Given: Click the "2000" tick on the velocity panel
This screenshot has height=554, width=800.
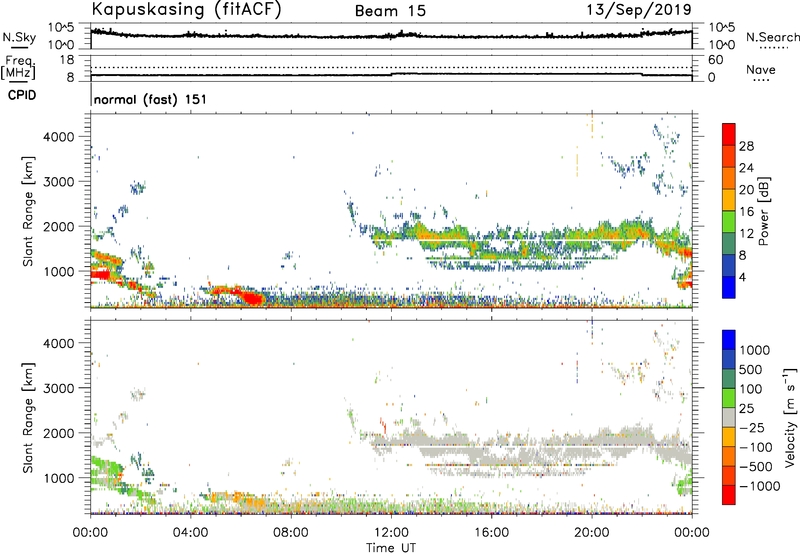Looking at the screenshot, I should pos(58,433).
